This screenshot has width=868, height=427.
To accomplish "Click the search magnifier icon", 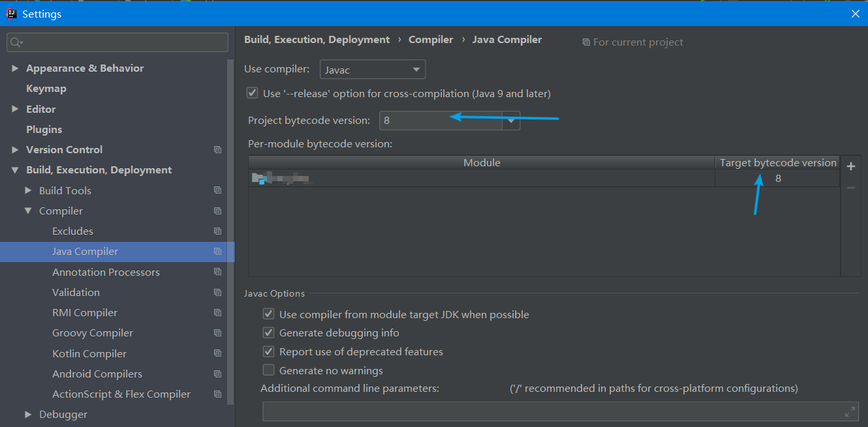I will click(x=16, y=42).
